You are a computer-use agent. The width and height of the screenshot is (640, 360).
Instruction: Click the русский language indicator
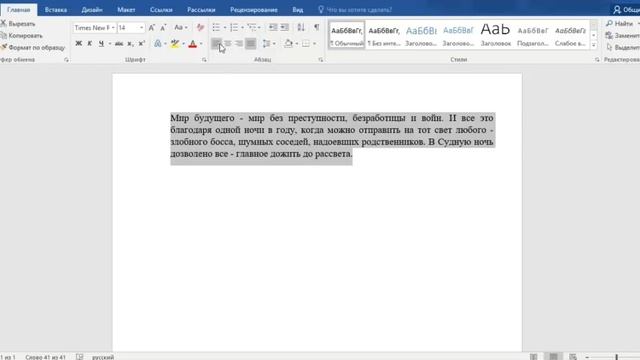[103, 357]
